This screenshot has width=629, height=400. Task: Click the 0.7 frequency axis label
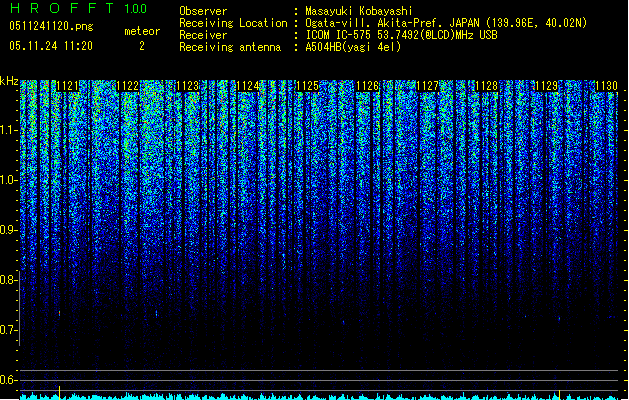point(9,330)
